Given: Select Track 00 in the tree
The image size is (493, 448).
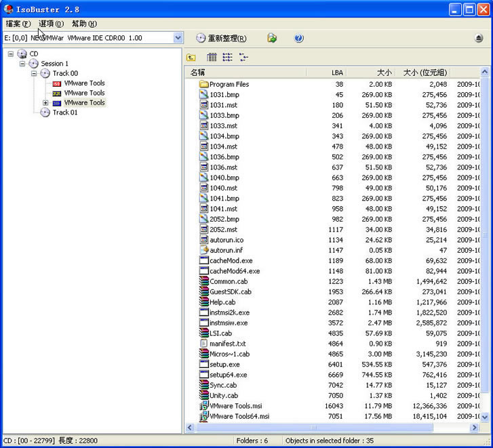Looking at the screenshot, I should pyautogui.click(x=65, y=73).
